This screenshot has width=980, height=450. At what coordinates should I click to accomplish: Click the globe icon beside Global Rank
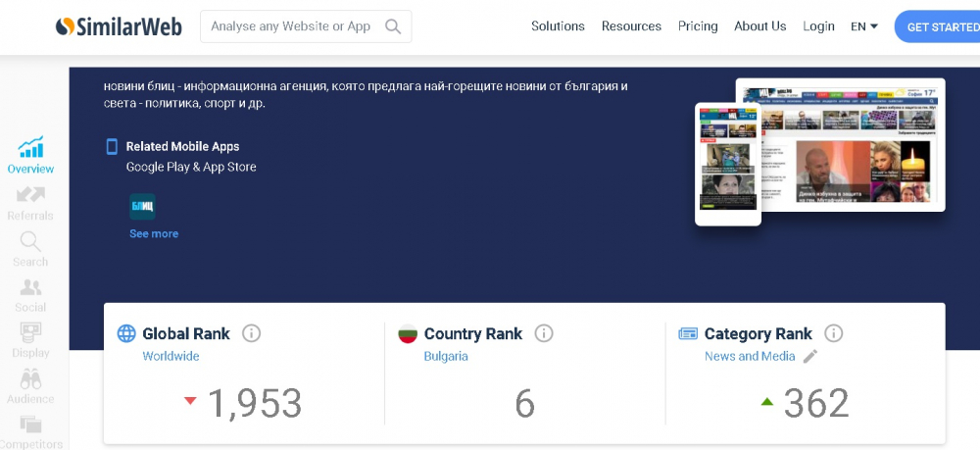126,333
